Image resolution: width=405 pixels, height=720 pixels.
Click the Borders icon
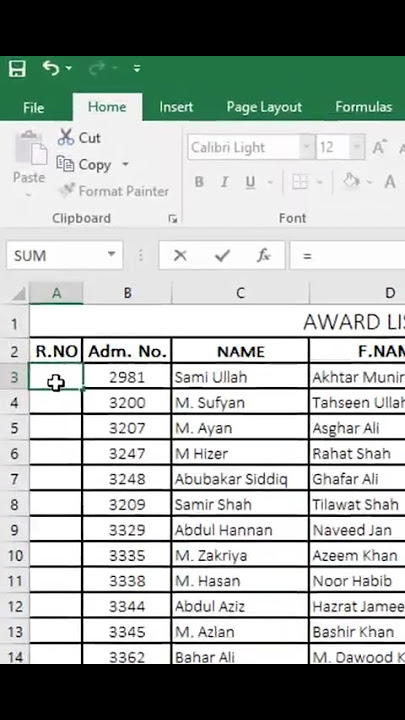coord(300,182)
